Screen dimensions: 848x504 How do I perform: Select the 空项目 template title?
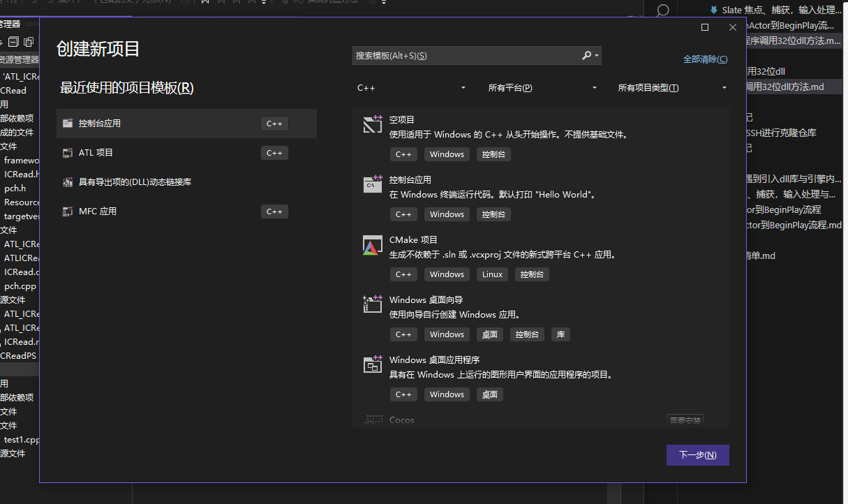coord(402,120)
